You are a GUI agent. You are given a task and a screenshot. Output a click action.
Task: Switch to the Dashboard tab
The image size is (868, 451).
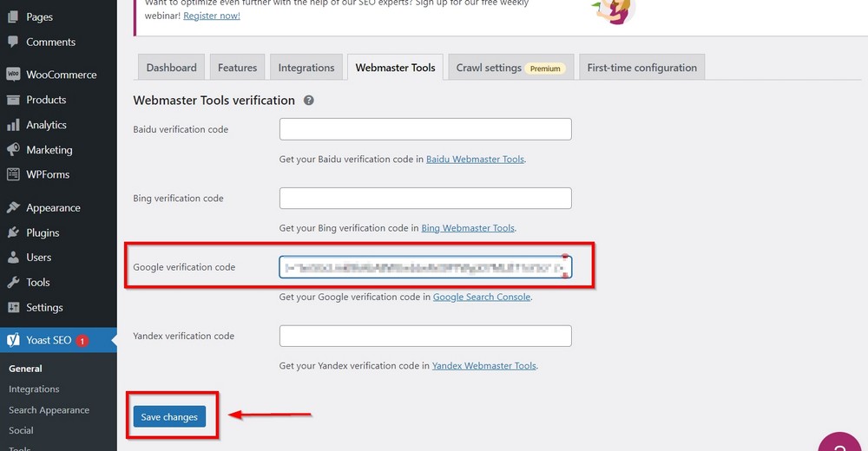171,68
